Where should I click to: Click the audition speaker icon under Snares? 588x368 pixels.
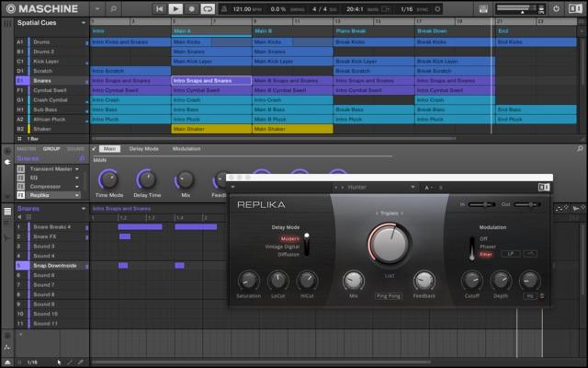19,217
